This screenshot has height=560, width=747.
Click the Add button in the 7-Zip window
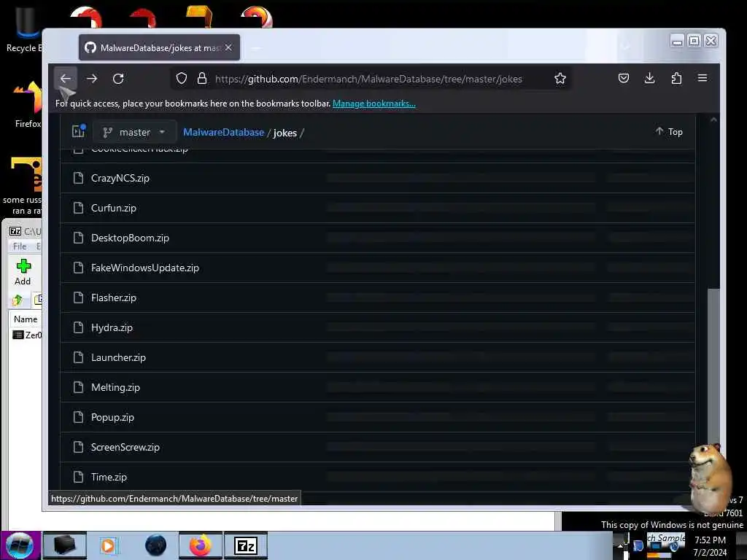coord(23,272)
